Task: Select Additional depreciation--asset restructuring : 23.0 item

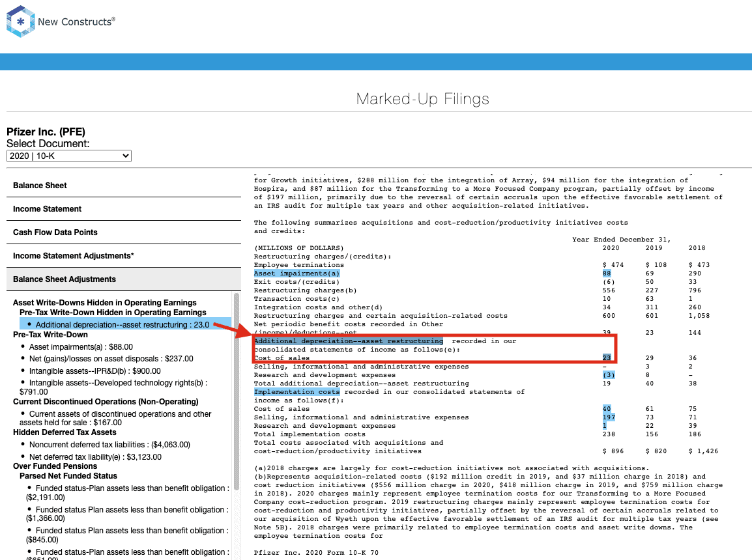Action: click(x=126, y=325)
